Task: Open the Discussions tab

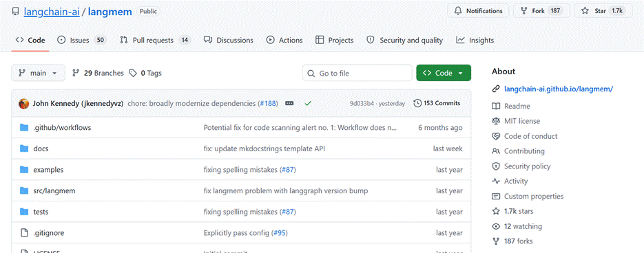Action: (x=229, y=40)
